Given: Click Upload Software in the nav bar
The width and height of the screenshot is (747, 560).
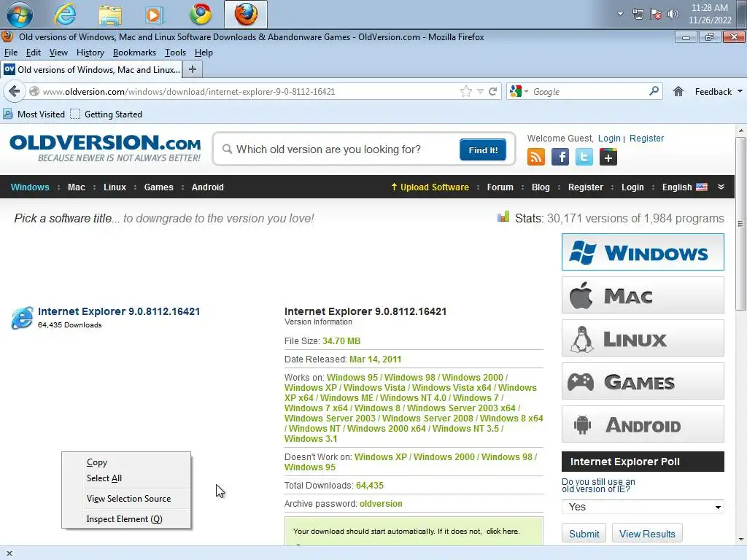Looking at the screenshot, I should (x=430, y=187).
